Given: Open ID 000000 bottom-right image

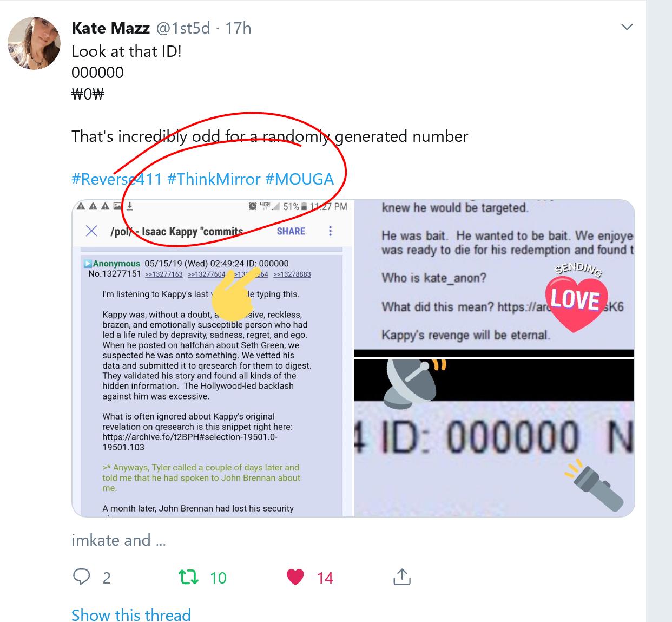Looking at the screenshot, I should click(x=495, y=437).
